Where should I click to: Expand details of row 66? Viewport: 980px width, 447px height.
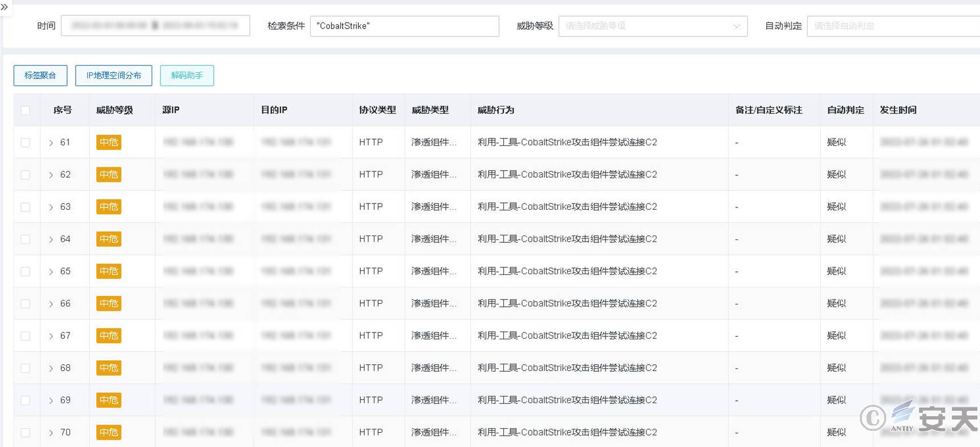click(x=51, y=304)
